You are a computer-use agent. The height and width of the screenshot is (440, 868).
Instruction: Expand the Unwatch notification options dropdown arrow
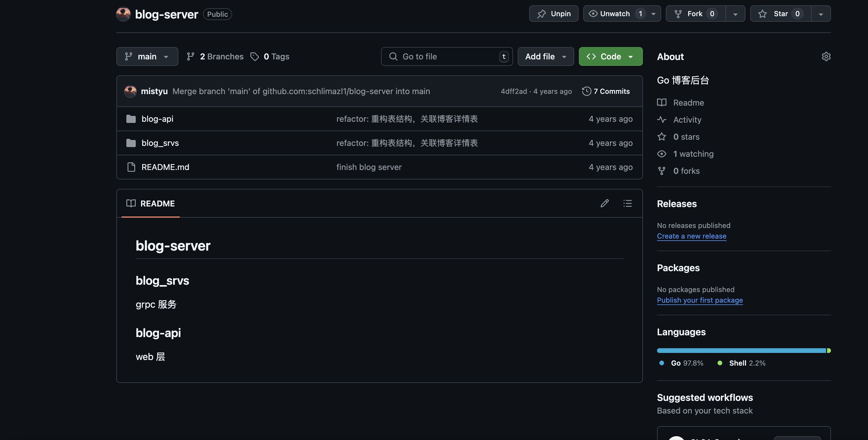(653, 14)
